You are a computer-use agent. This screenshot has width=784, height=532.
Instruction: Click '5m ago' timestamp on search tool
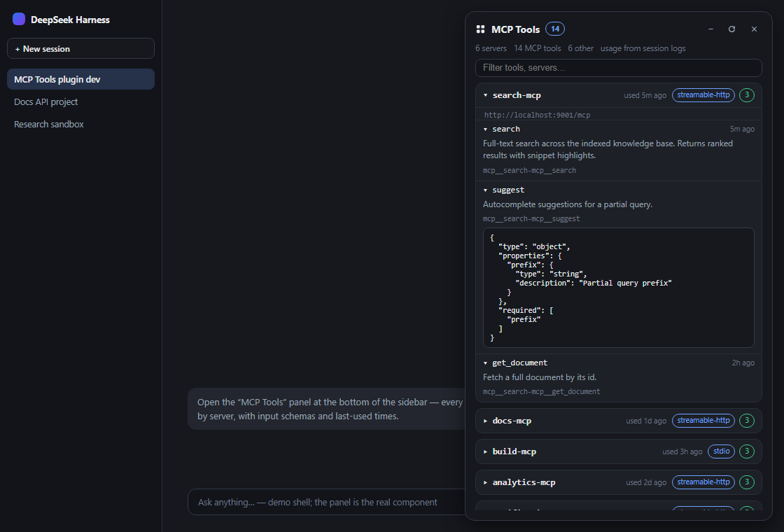coord(742,129)
